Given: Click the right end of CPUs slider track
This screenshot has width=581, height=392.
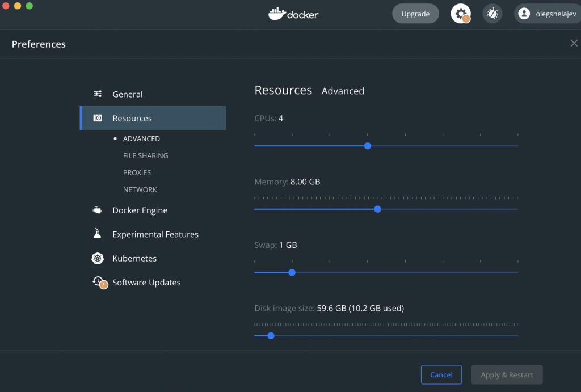Looking at the screenshot, I should coord(517,146).
